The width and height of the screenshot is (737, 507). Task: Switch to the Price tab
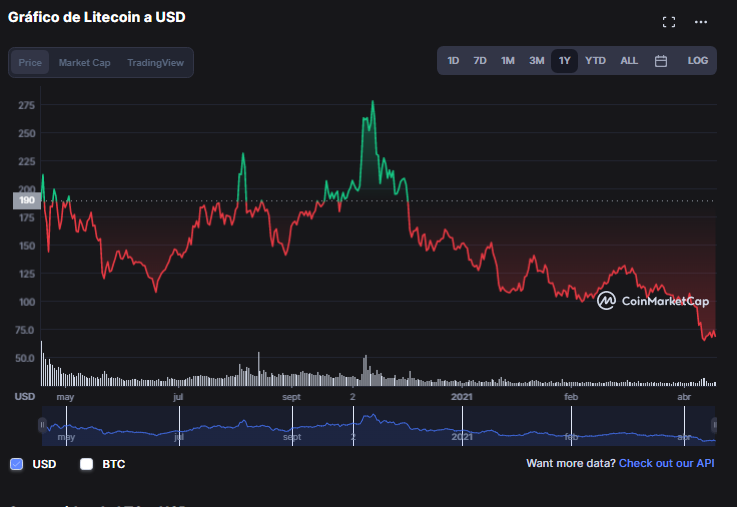tap(30, 62)
